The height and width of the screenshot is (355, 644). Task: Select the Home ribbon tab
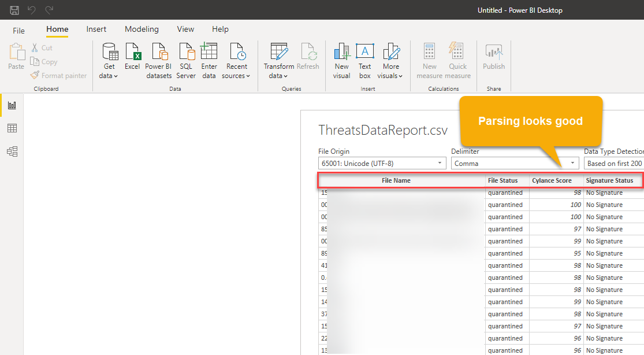57,29
